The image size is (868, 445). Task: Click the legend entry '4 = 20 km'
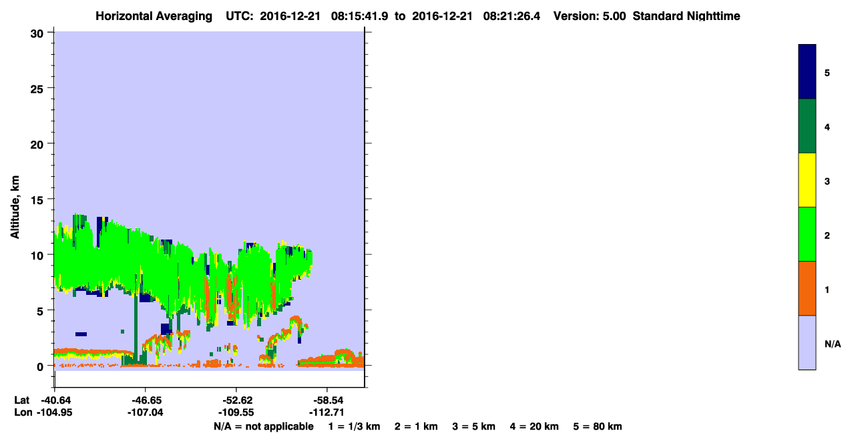click(x=535, y=426)
